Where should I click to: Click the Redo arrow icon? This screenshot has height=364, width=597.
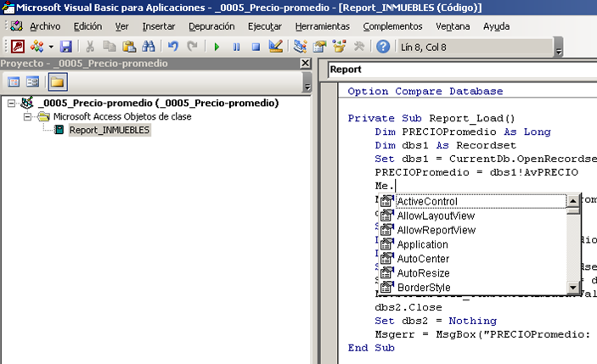[x=192, y=47]
